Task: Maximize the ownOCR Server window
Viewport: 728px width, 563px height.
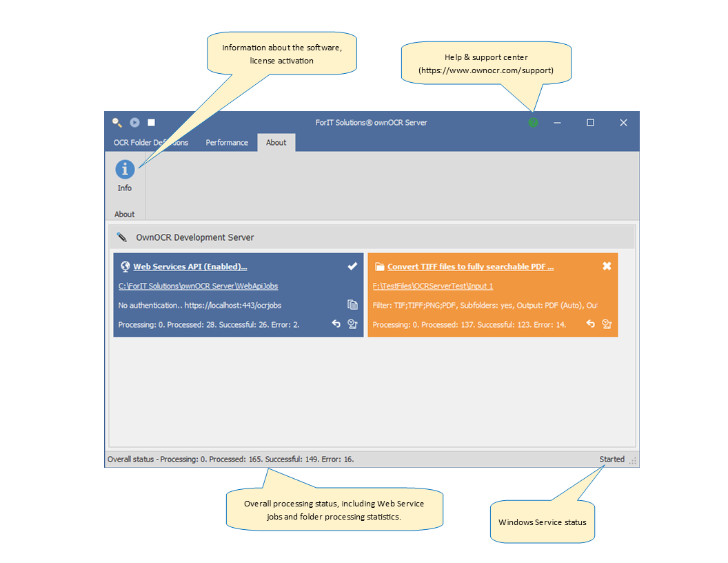Action: tap(590, 122)
